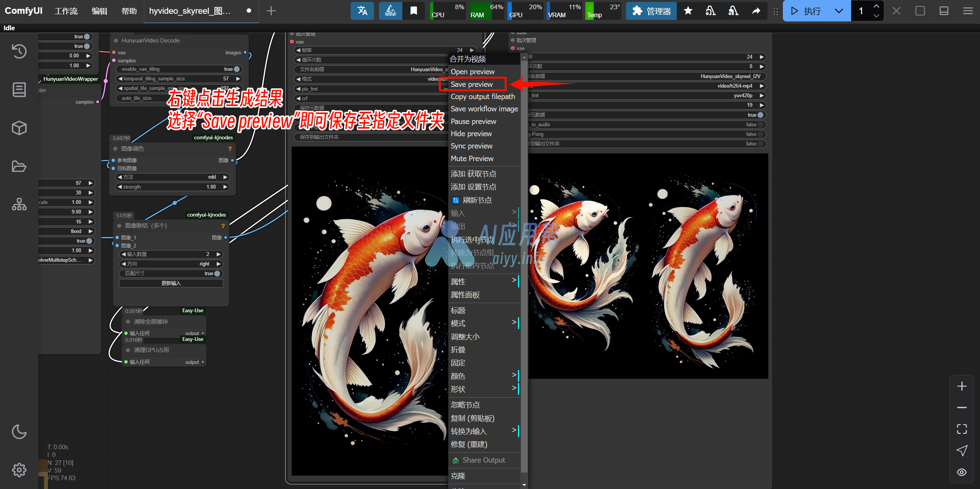Open the 帮助 menu
The width and height of the screenshot is (980, 489).
pyautogui.click(x=129, y=11)
